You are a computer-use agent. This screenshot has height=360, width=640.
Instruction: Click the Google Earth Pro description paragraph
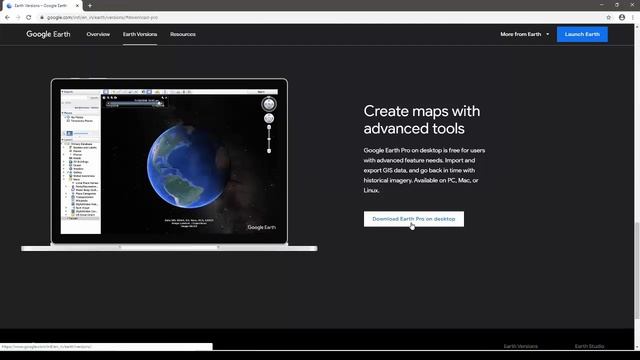[x=424, y=170]
